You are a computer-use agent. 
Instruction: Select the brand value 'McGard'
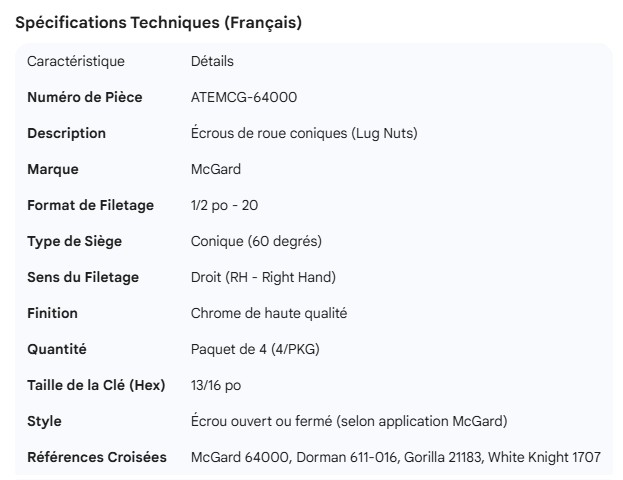pos(215,169)
